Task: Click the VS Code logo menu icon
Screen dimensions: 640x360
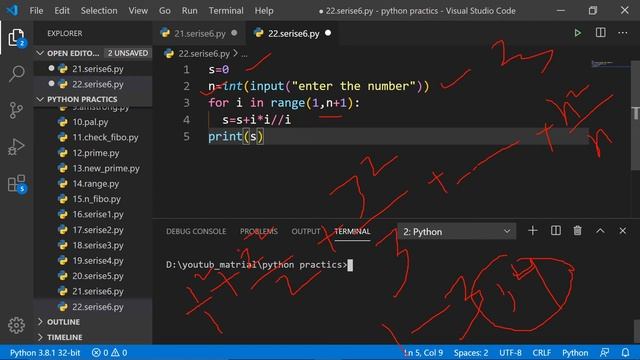Action: (13, 10)
